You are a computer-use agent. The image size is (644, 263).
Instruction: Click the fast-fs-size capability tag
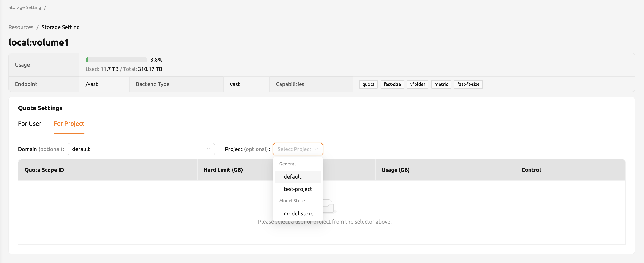coord(468,84)
